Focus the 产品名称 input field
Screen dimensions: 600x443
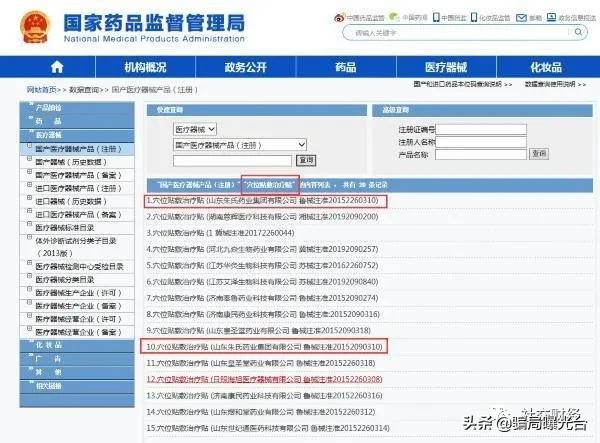tap(481, 155)
